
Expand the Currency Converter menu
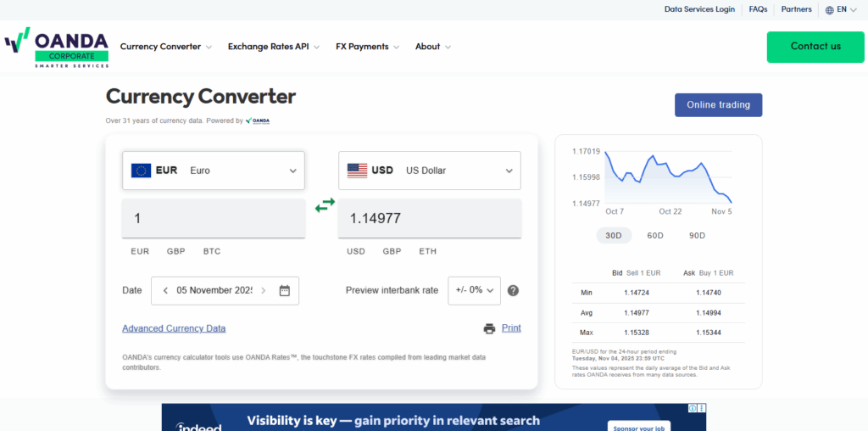[166, 47]
